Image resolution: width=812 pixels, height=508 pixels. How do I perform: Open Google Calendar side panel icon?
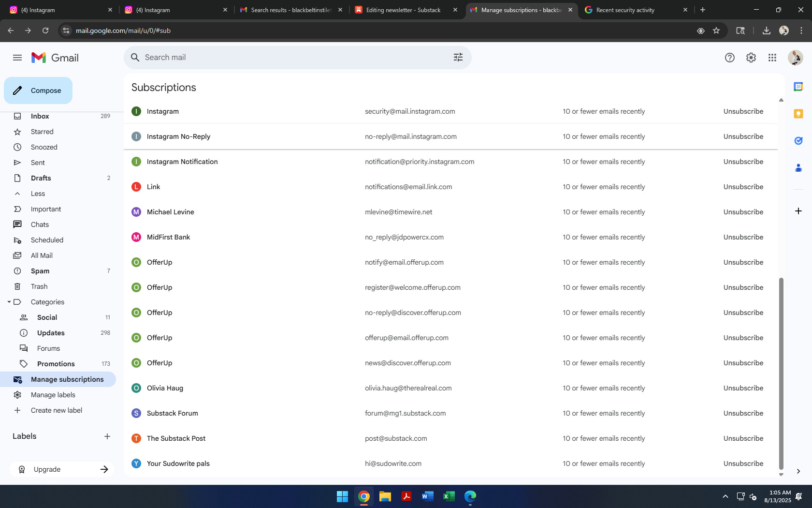pos(798,87)
